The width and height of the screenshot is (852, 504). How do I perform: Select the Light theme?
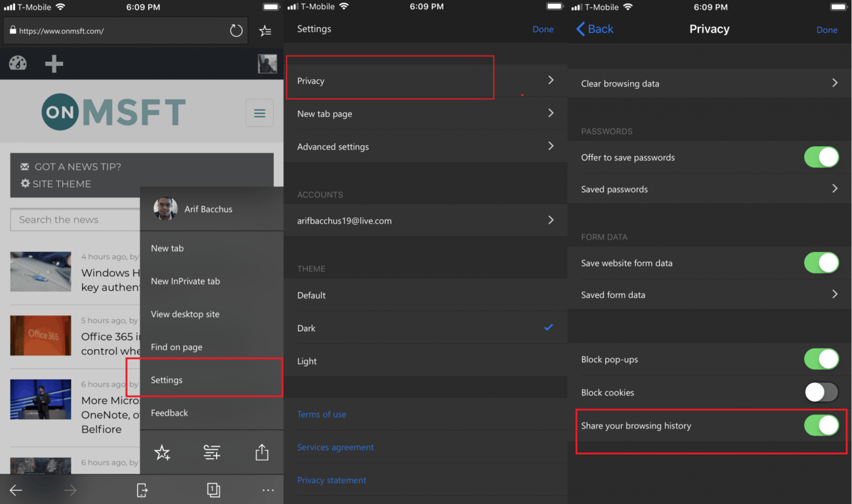pos(426,361)
